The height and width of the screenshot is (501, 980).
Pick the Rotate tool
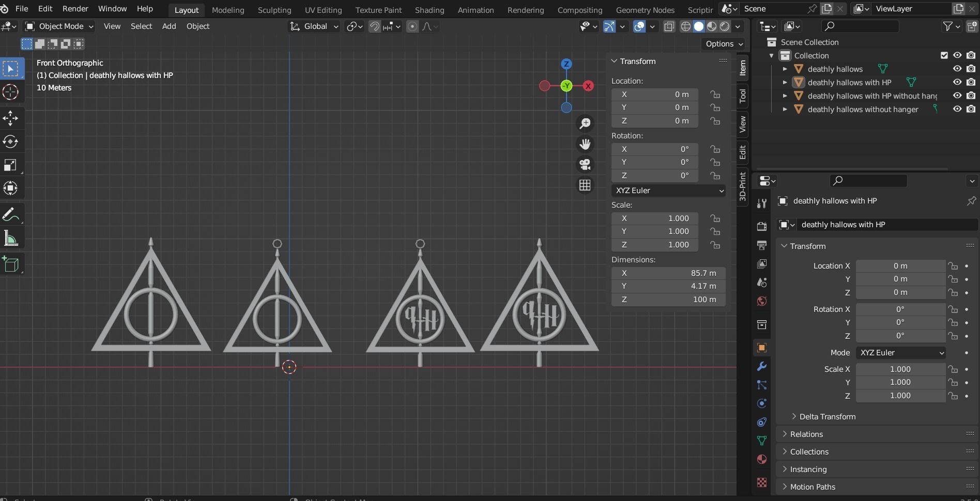pyautogui.click(x=10, y=142)
